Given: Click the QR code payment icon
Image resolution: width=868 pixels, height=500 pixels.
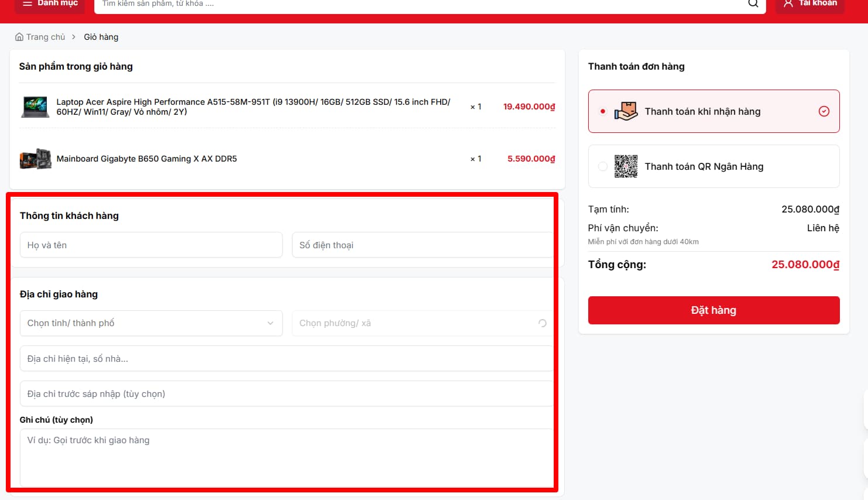Looking at the screenshot, I should [x=626, y=166].
